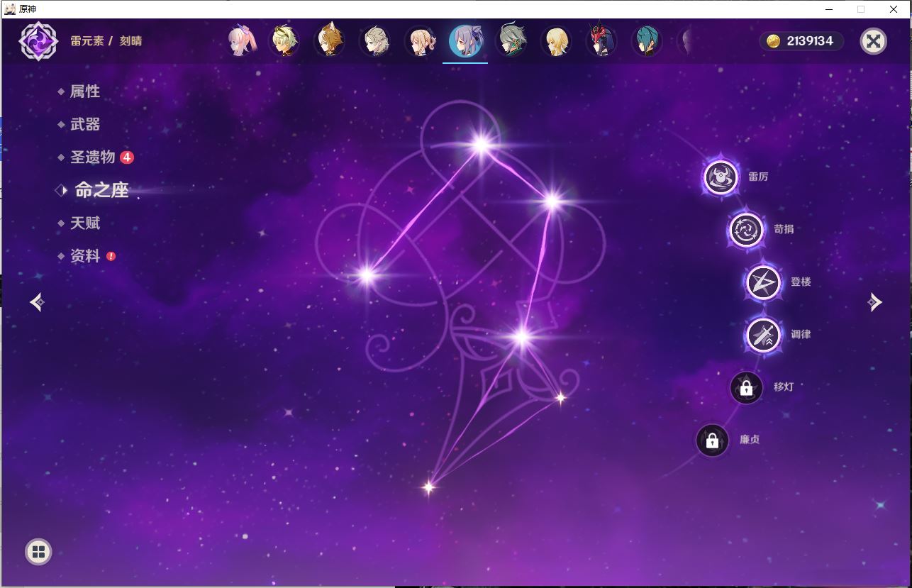The height and width of the screenshot is (588, 912).
Task: View the 调律 constellation node
Action: pyautogui.click(x=763, y=335)
